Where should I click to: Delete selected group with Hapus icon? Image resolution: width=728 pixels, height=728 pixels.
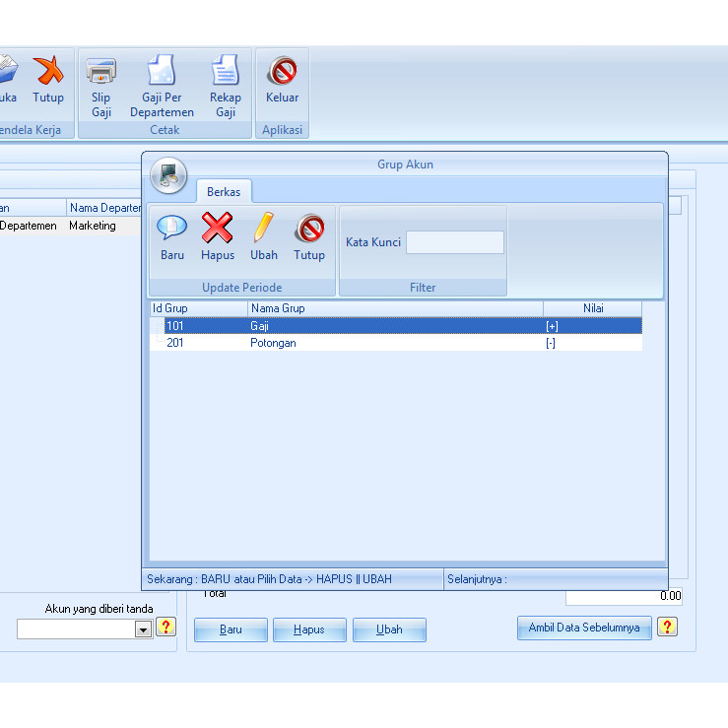click(x=218, y=236)
